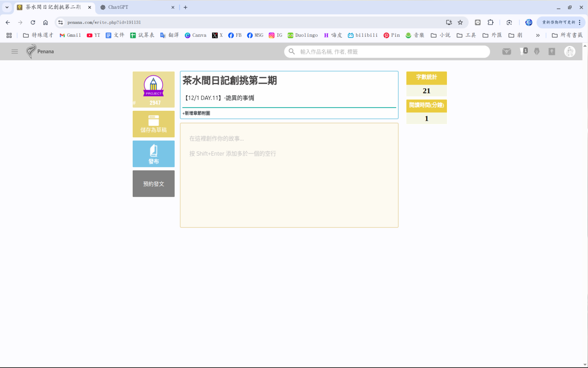
Task: Open the 所有書籤 all bookmarks folder
Action: [567, 35]
